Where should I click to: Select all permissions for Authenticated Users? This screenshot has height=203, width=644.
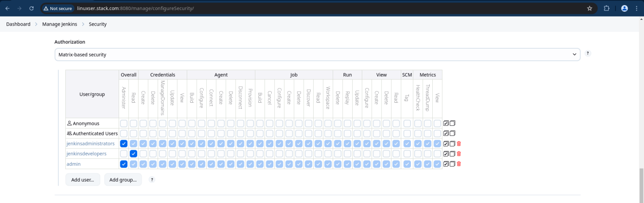point(446,133)
